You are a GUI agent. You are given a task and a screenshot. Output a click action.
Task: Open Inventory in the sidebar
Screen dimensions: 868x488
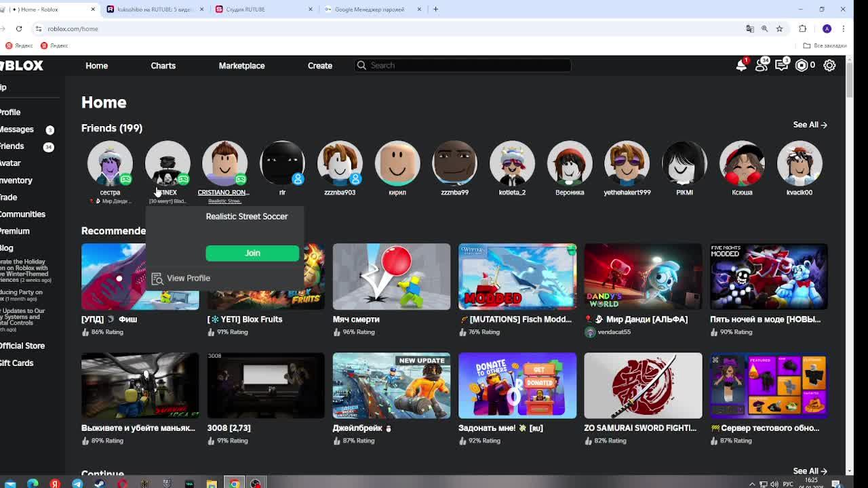coord(16,180)
